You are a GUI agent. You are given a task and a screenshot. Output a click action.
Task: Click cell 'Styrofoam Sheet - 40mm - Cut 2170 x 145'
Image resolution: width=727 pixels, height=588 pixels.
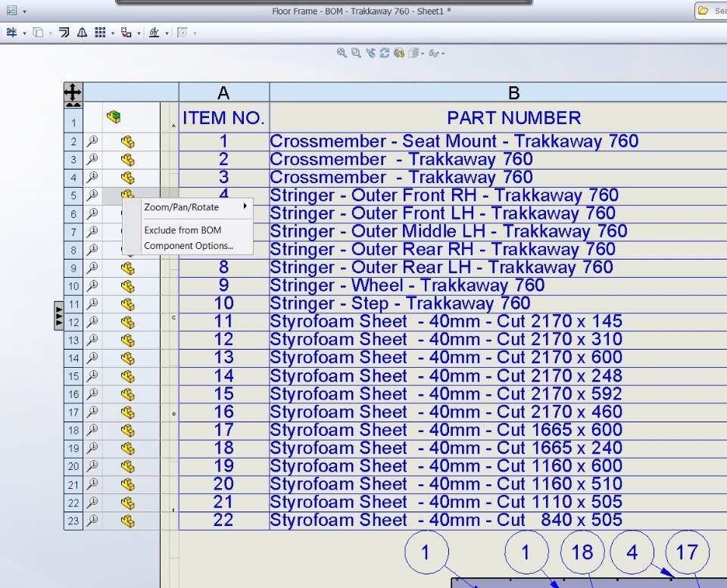[x=498, y=322]
